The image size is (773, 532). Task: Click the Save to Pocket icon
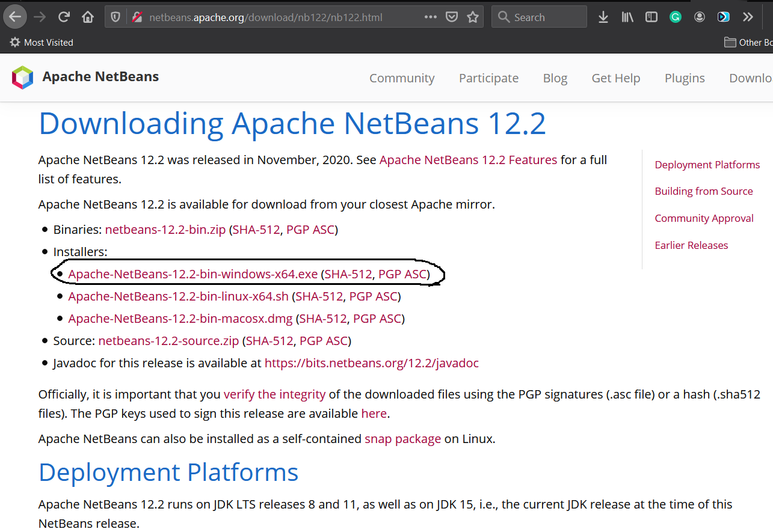(452, 17)
